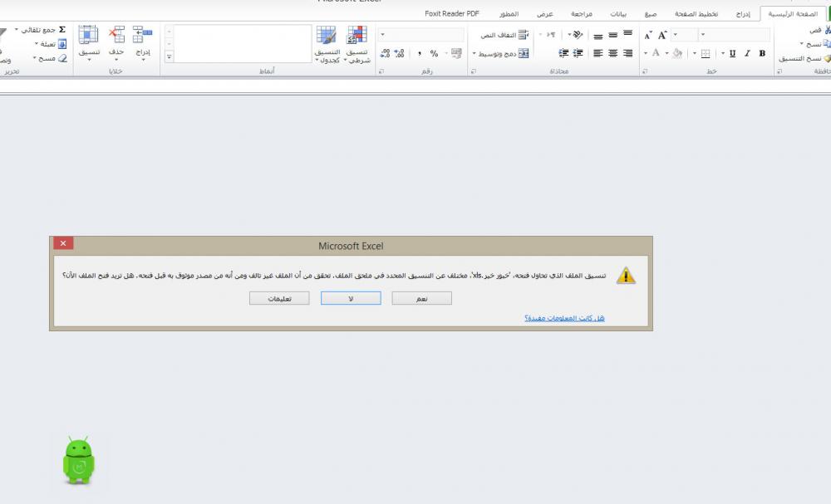831x504 pixels.
Task: Click the Decrease Decimal icon
Action: click(x=385, y=53)
